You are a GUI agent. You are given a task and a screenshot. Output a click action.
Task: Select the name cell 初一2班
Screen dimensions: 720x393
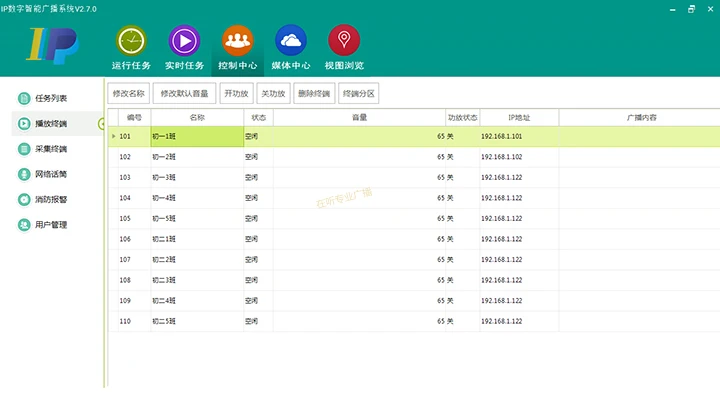click(197, 157)
